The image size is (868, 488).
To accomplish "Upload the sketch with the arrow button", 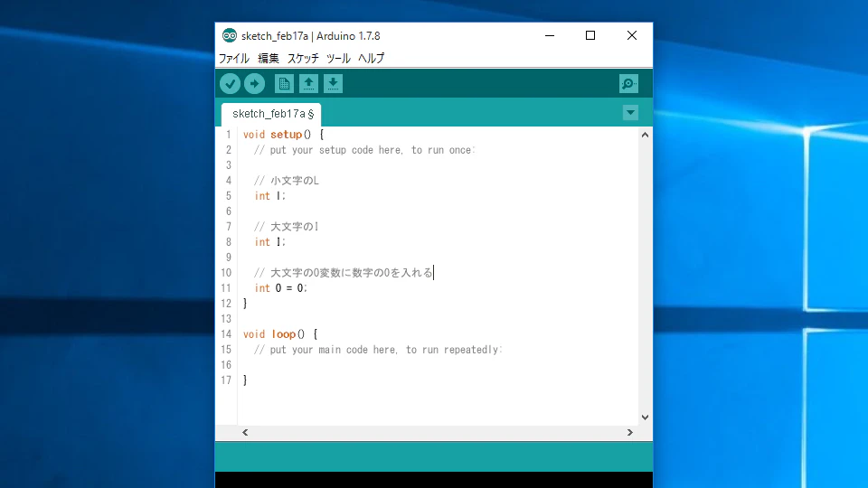I will [255, 83].
